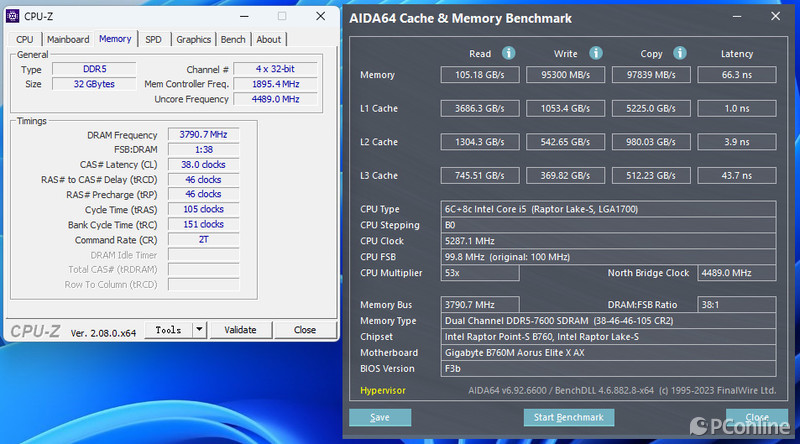The height and width of the screenshot is (444, 800).
Task: Click the Write info icon in AIDA64
Action: click(x=595, y=53)
